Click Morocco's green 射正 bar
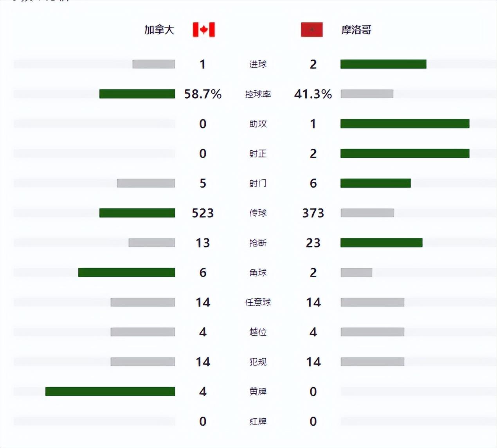This screenshot has width=497, height=448. coord(405,154)
